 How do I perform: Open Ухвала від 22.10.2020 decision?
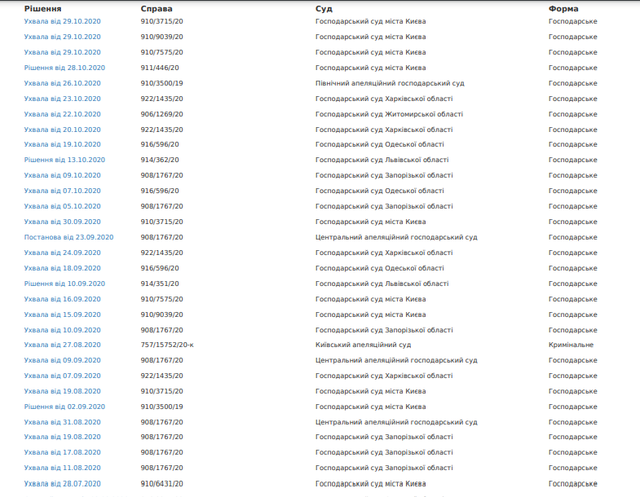click(x=62, y=114)
